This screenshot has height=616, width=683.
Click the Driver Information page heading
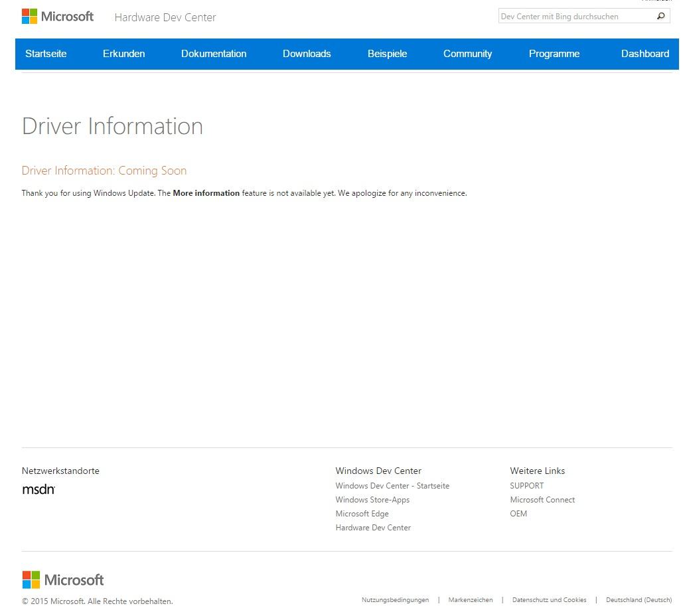tap(112, 126)
